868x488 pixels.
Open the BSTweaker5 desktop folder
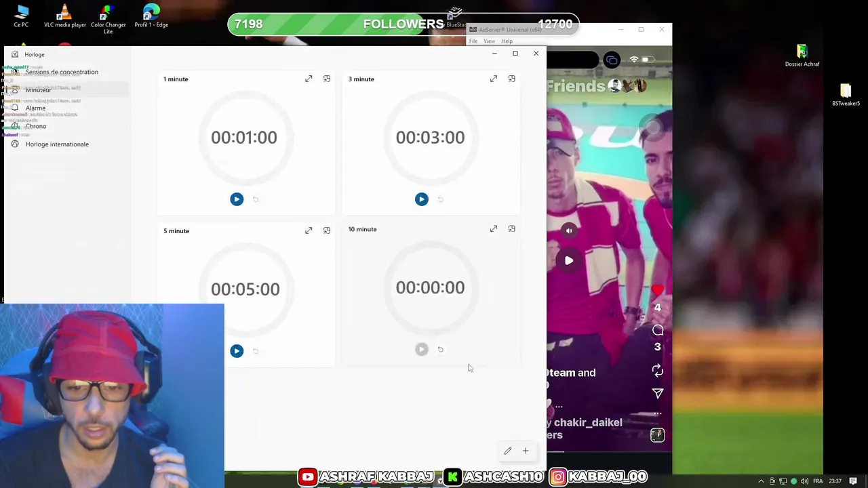846,95
